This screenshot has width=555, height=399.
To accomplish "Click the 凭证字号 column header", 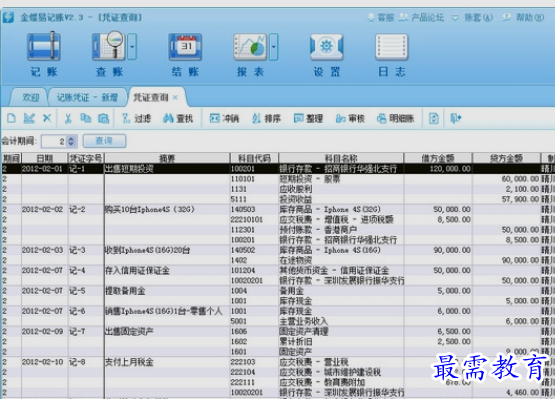I will [x=86, y=158].
